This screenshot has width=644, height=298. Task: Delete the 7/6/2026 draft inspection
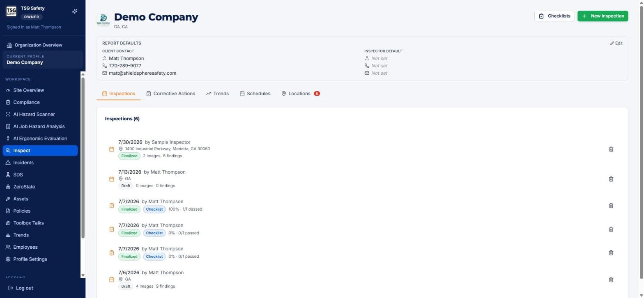(611, 280)
